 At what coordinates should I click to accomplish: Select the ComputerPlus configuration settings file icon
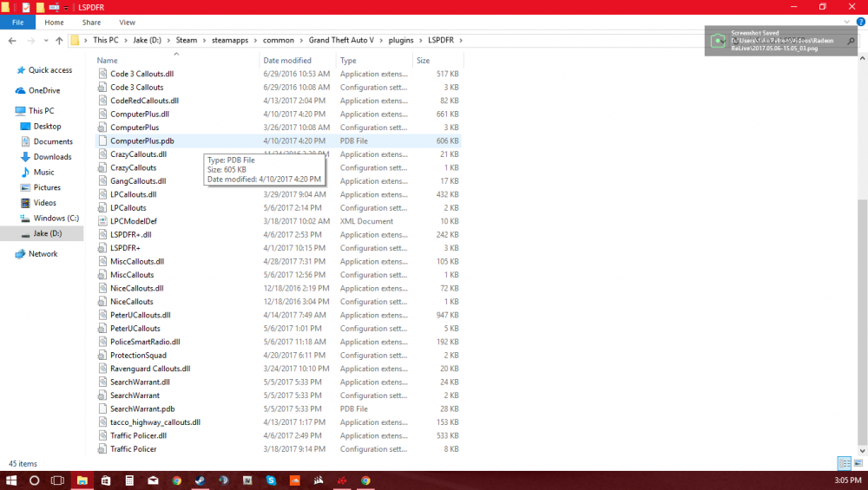coord(102,127)
